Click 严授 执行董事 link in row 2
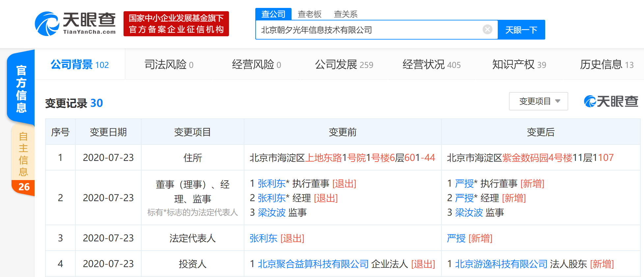 [464, 183]
